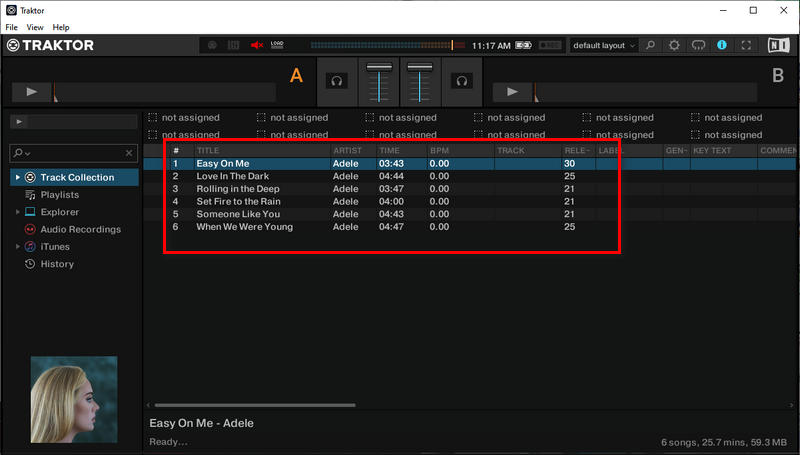Toggle Deck B headphone cue button
Viewport: 800px width, 455px height.
pos(462,81)
